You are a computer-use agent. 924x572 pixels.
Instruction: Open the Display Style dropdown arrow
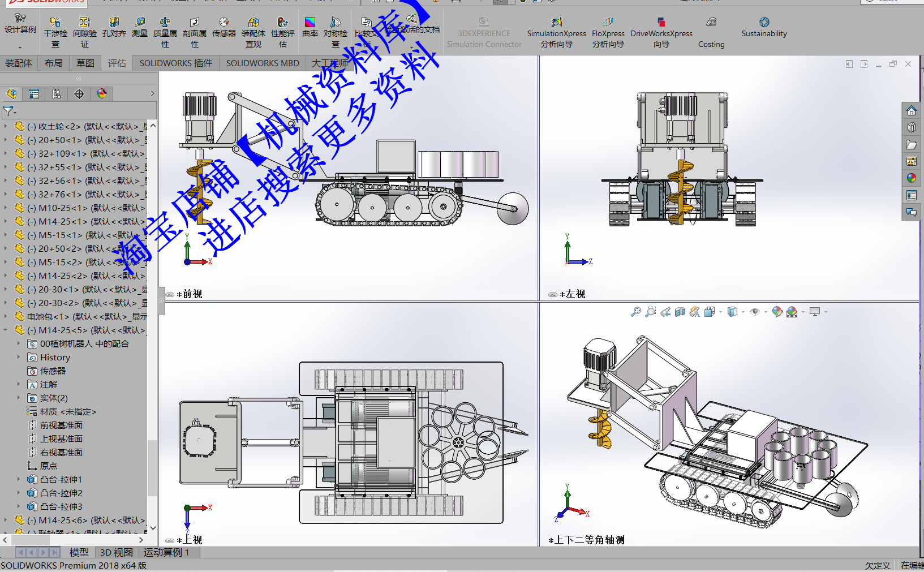[742, 312]
